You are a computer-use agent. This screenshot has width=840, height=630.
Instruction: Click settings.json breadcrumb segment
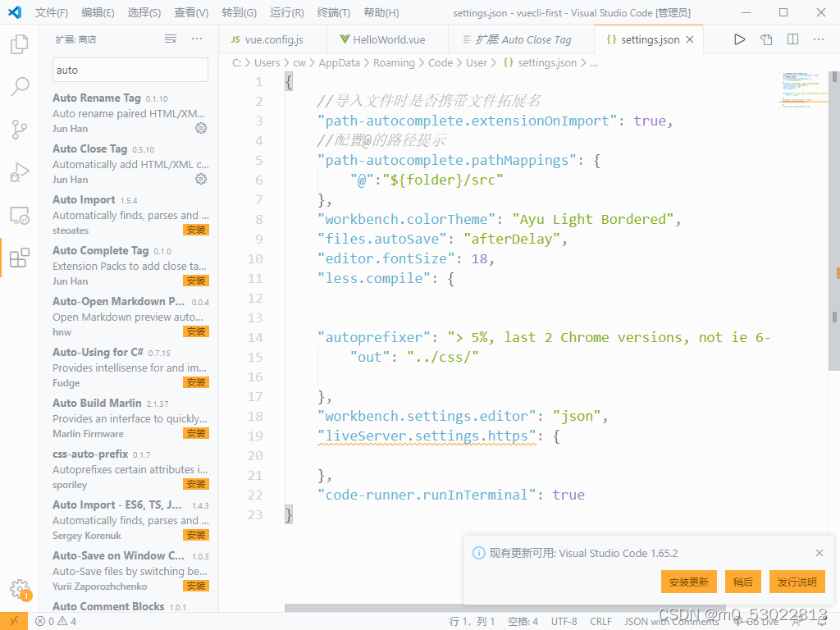pyautogui.click(x=541, y=62)
